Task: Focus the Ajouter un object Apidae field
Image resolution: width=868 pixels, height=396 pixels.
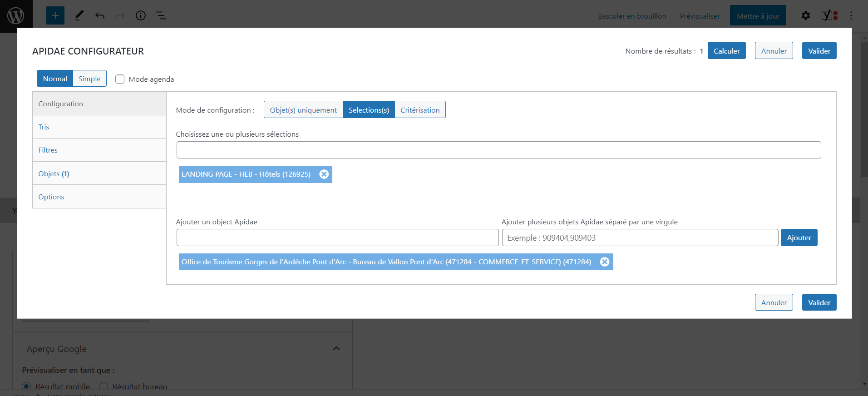Action: (x=337, y=238)
